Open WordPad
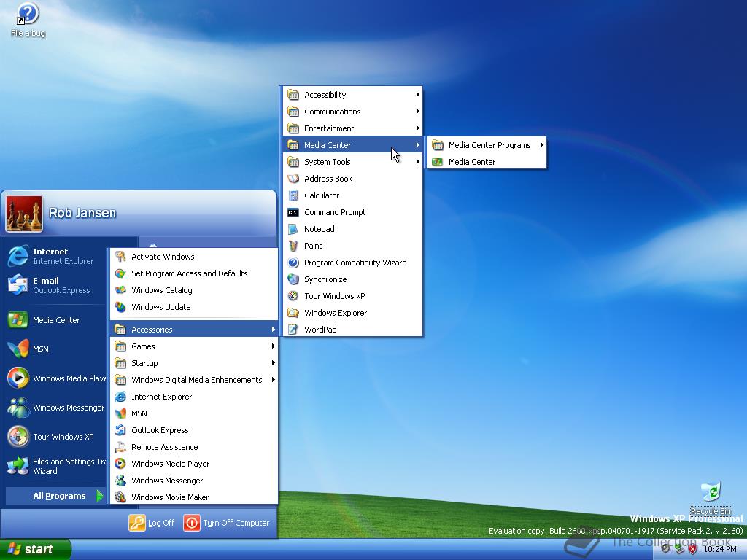 (352, 330)
